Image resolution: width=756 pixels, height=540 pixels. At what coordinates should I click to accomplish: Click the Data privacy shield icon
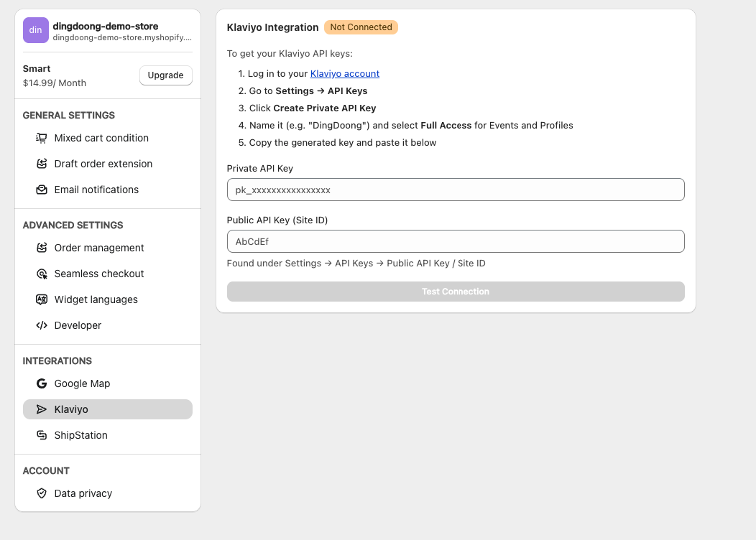[x=42, y=493]
